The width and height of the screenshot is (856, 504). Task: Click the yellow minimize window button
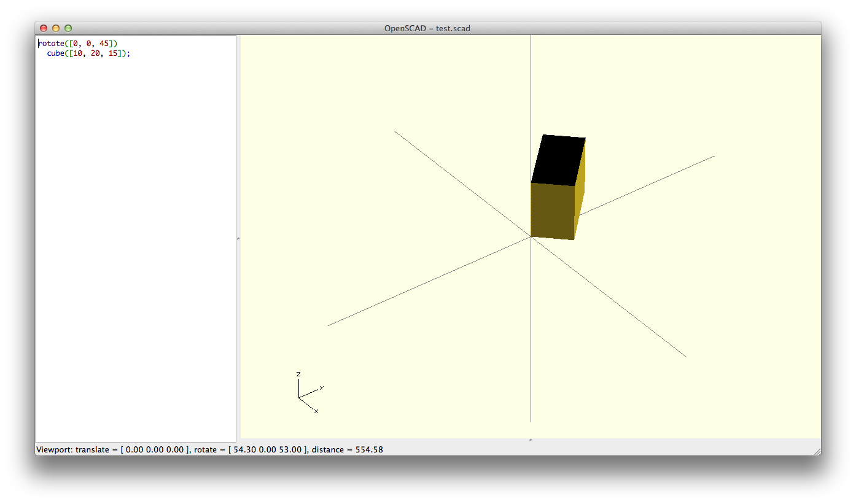[x=56, y=28]
